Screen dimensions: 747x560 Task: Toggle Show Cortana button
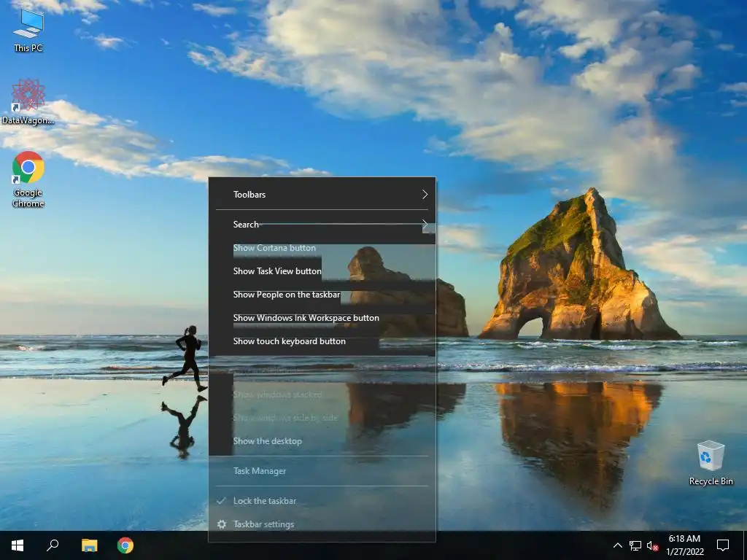pyautogui.click(x=322, y=248)
